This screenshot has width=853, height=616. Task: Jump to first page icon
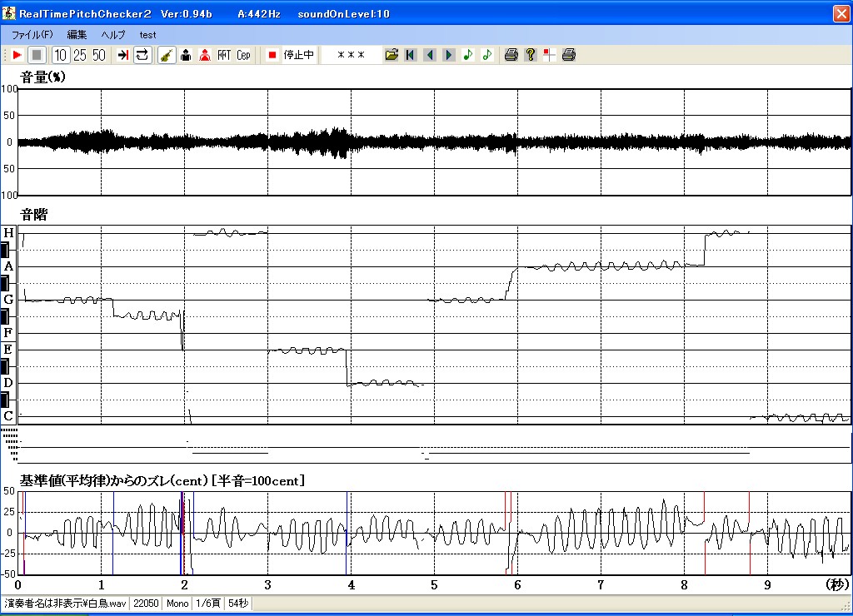pos(410,55)
